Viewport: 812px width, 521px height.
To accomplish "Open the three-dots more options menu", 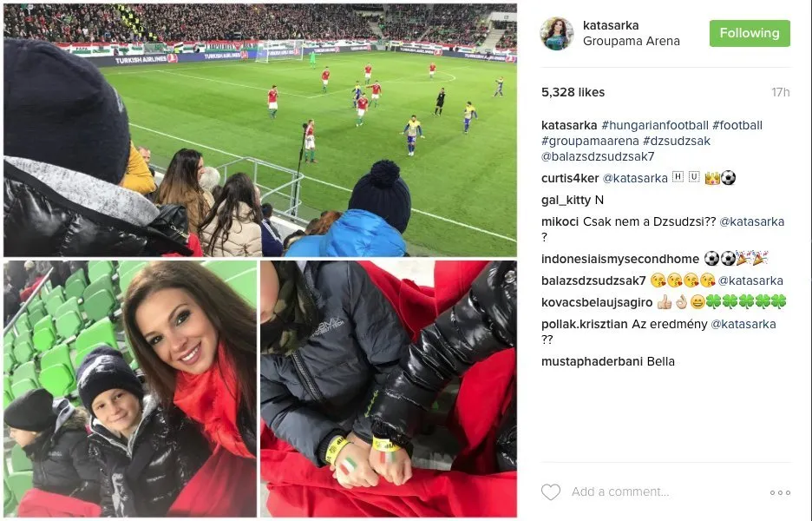I will 780,492.
